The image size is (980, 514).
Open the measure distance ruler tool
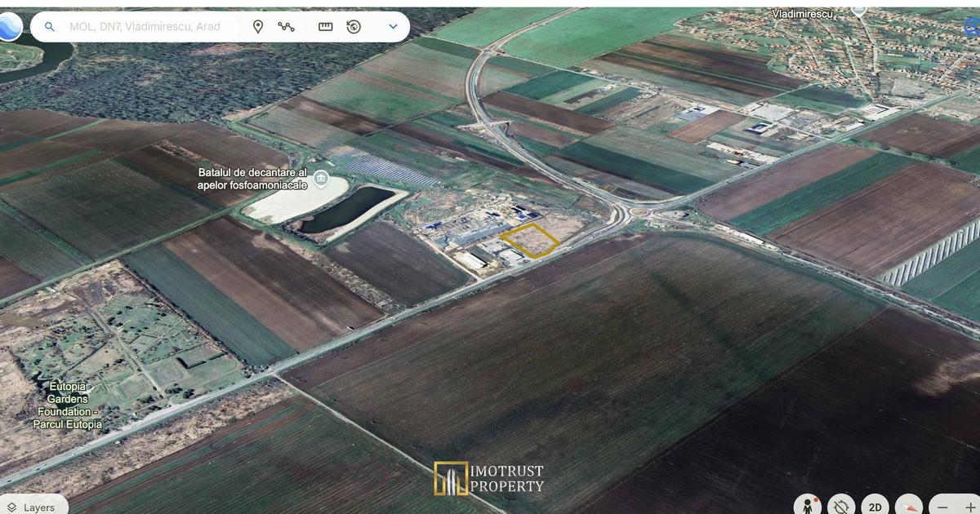tap(326, 27)
